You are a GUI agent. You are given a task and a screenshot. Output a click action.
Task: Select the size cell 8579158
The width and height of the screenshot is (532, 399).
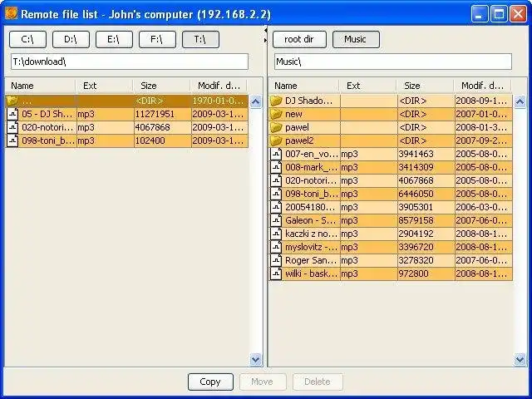tap(426, 220)
